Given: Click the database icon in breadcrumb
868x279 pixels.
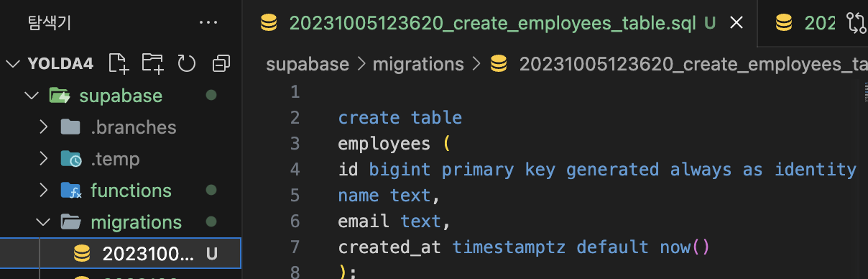Looking at the screenshot, I should click(x=498, y=64).
